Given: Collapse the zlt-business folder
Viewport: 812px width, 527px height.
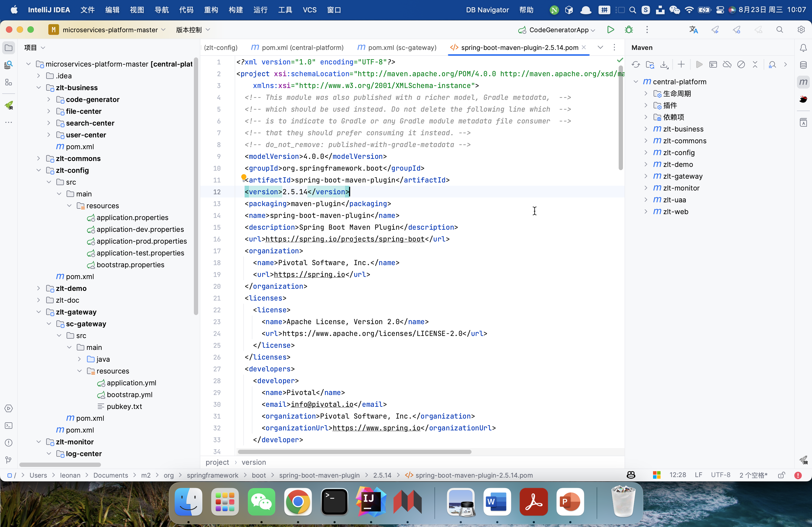Looking at the screenshot, I should [x=39, y=87].
